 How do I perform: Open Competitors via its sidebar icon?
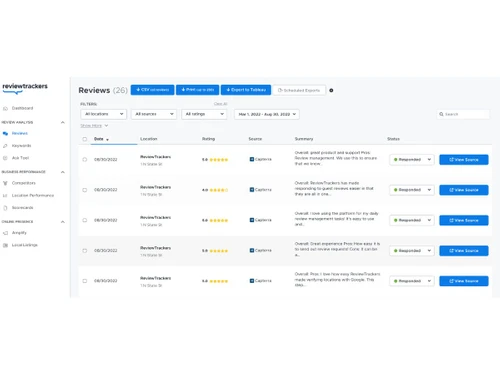click(5, 183)
